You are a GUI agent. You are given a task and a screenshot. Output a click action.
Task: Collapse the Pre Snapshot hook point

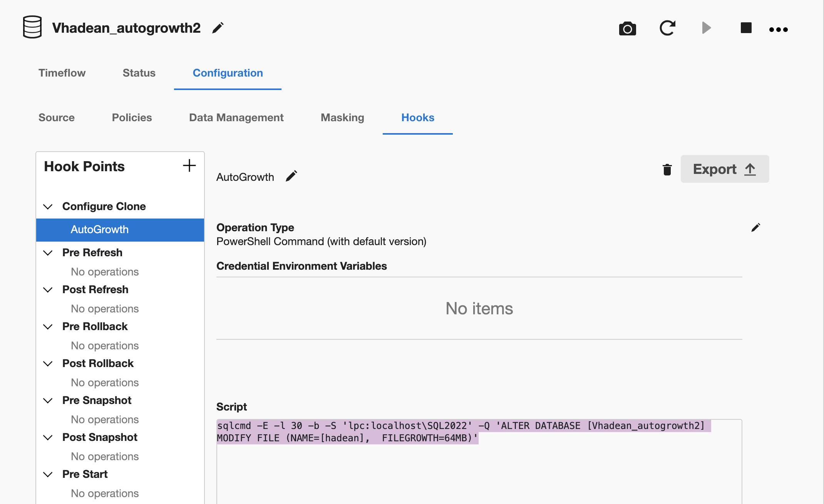pos(48,401)
